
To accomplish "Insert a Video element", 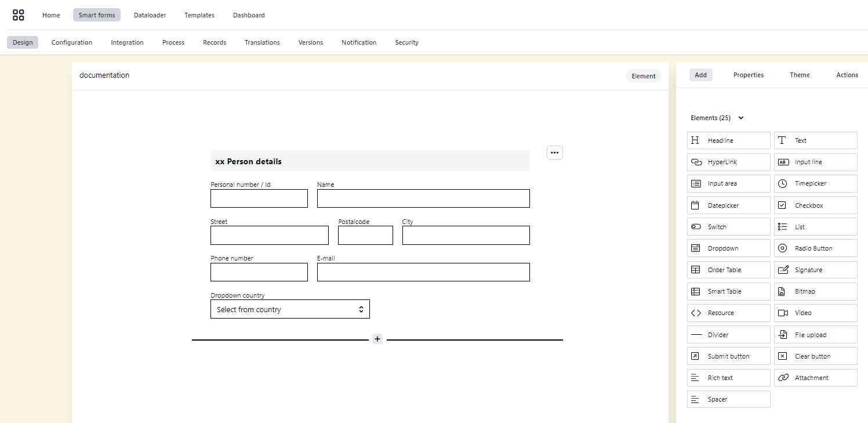I will coord(815,313).
